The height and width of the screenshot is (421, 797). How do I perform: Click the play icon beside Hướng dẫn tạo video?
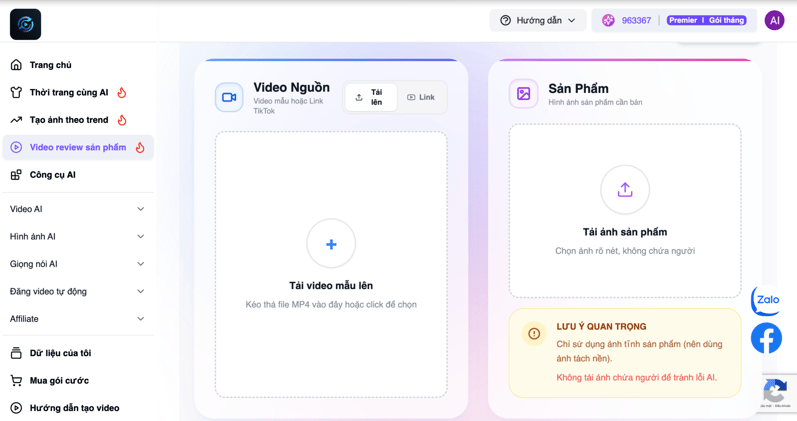click(16, 408)
